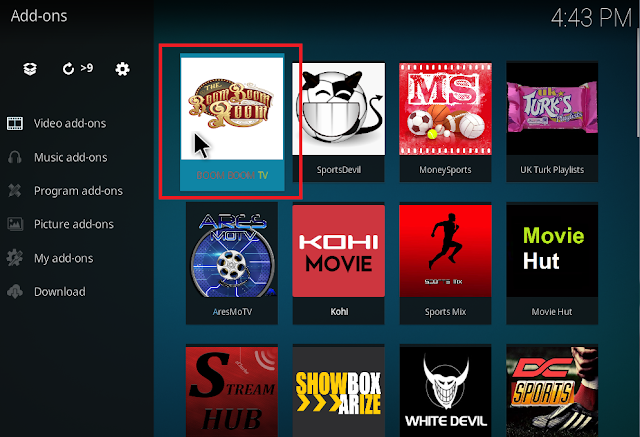This screenshot has height=437, width=640.
Task: Launch the AresMoTV film reel add-on
Action: point(232,251)
